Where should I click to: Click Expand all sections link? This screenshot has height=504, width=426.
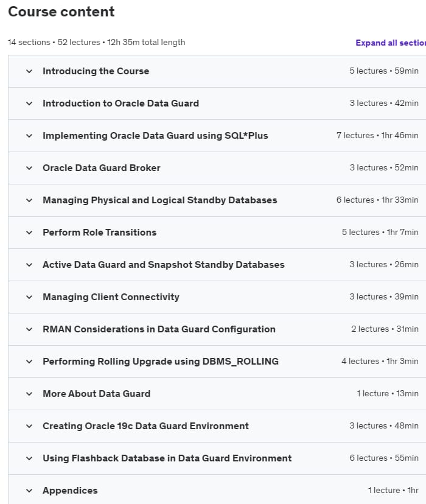391,43
